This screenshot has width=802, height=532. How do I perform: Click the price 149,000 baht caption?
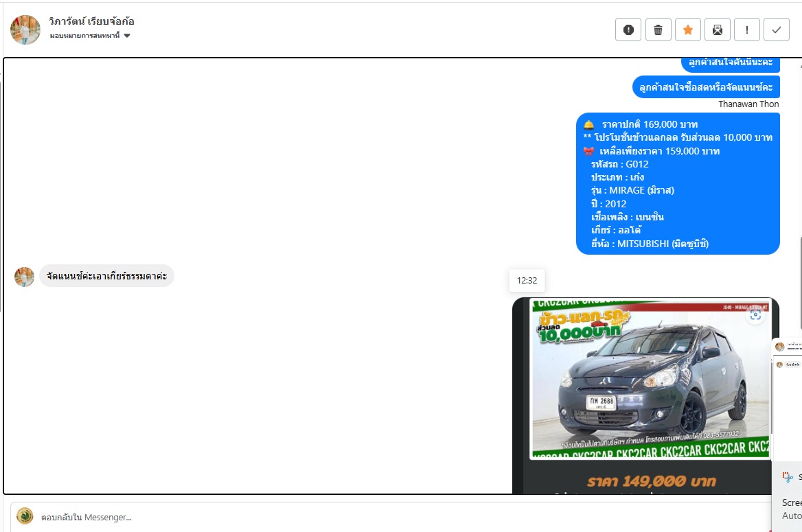[x=651, y=481]
